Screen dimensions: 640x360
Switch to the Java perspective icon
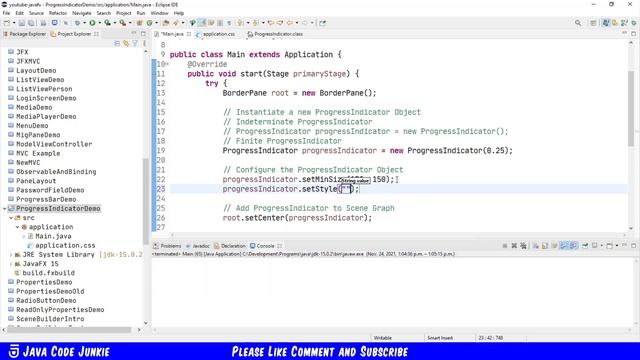coord(606,23)
